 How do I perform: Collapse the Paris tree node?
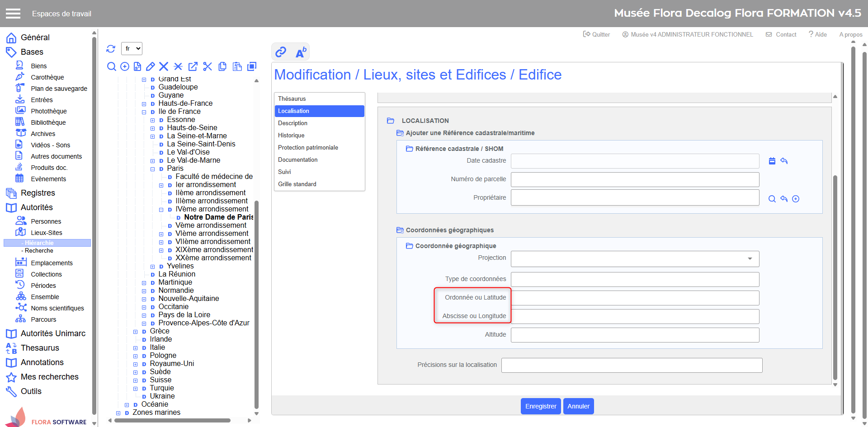tap(153, 169)
